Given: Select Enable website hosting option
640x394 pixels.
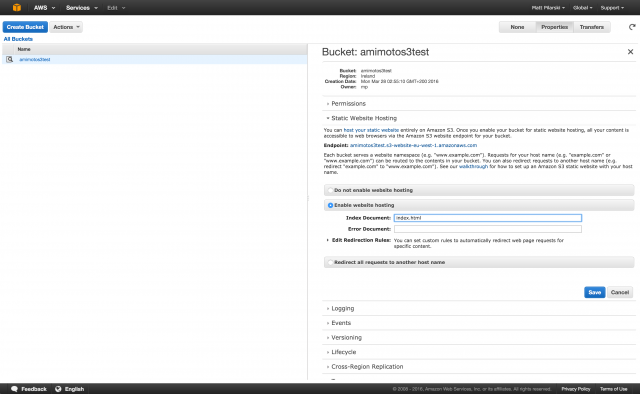Looking at the screenshot, I should pyautogui.click(x=331, y=205).
